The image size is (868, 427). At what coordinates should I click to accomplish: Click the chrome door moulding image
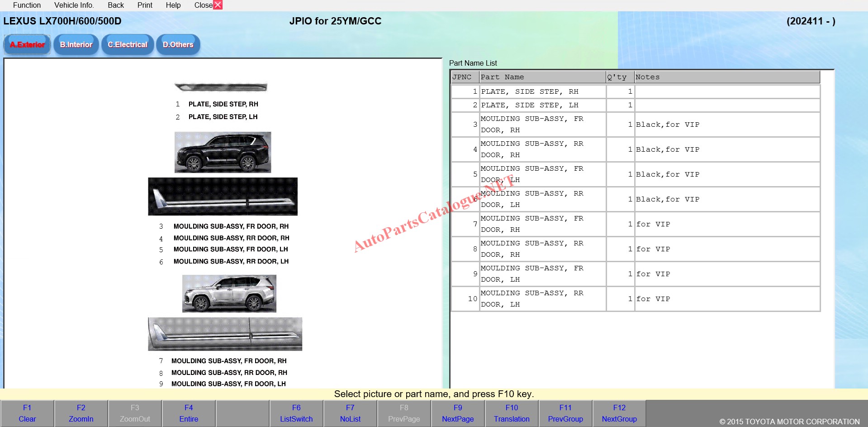pos(225,334)
